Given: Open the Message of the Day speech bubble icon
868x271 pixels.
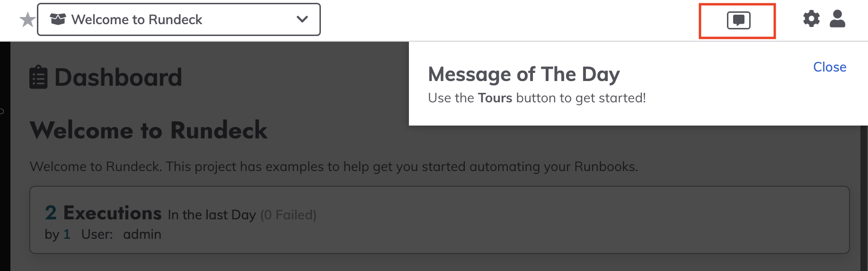Looking at the screenshot, I should [x=738, y=20].
